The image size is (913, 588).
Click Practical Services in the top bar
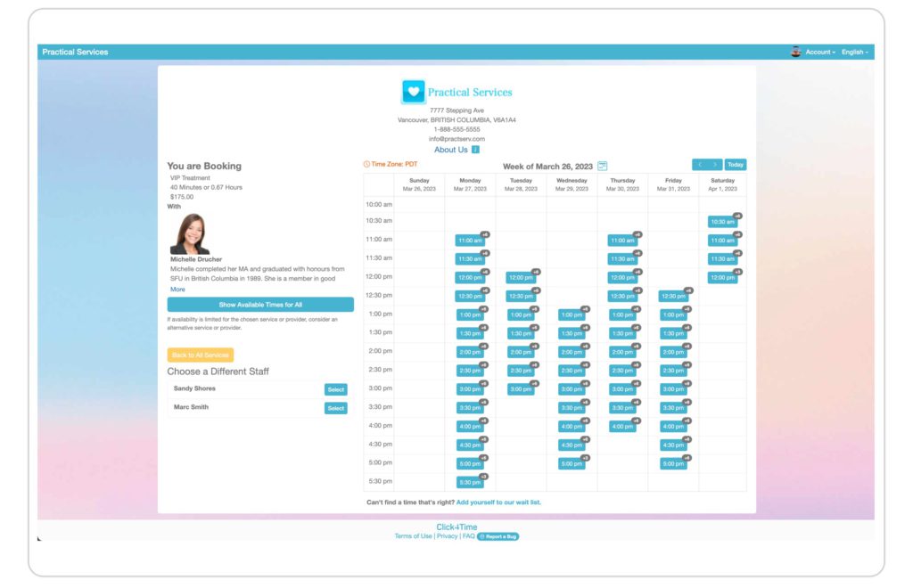(x=75, y=52)
